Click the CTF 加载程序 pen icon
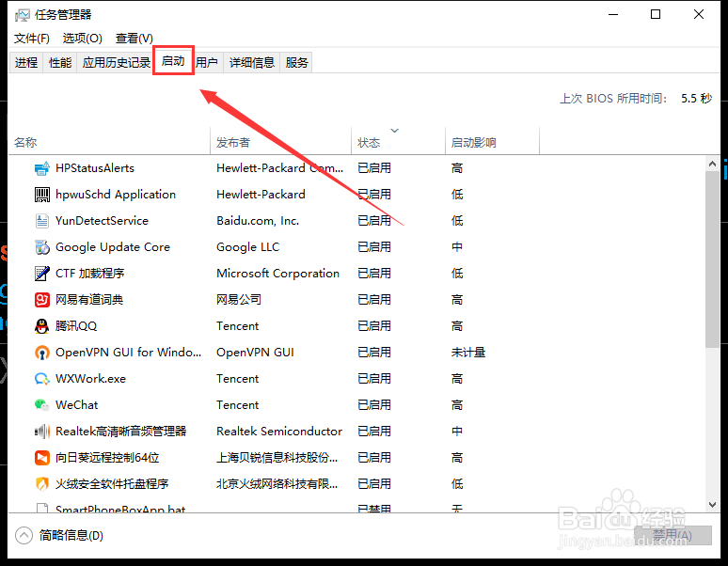728x566 pixels. point(41,274)
